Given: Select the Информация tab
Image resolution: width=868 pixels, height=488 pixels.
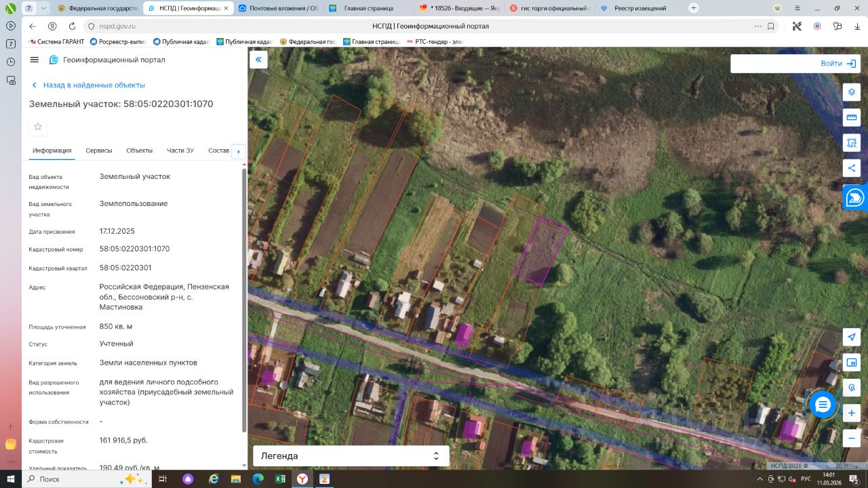Looking at the screenshot, I should (52, 150).
